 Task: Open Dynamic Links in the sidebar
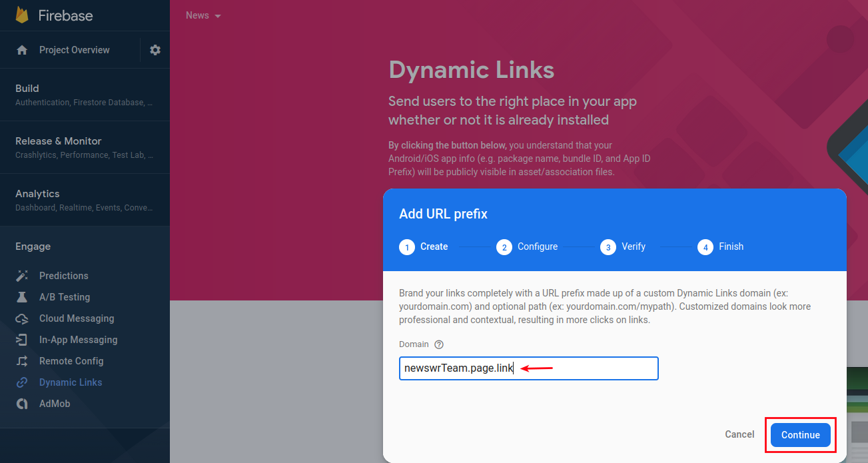(70, 382)
